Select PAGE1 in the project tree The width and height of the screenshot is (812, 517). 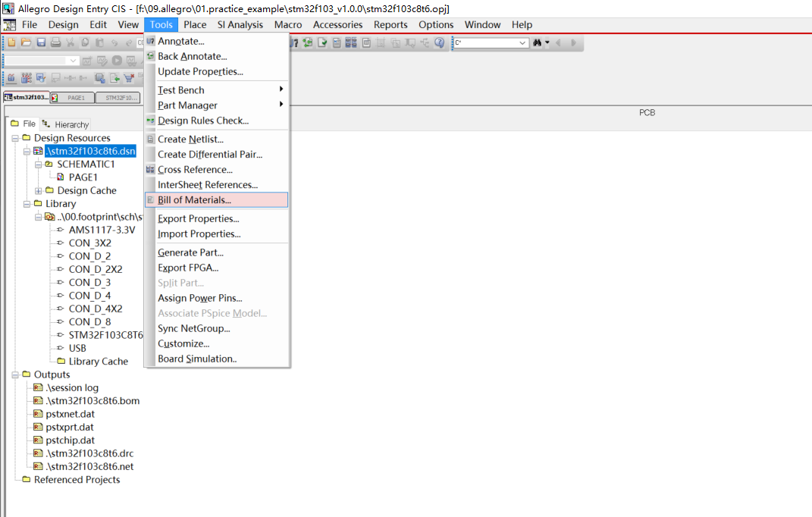point(83,177)
